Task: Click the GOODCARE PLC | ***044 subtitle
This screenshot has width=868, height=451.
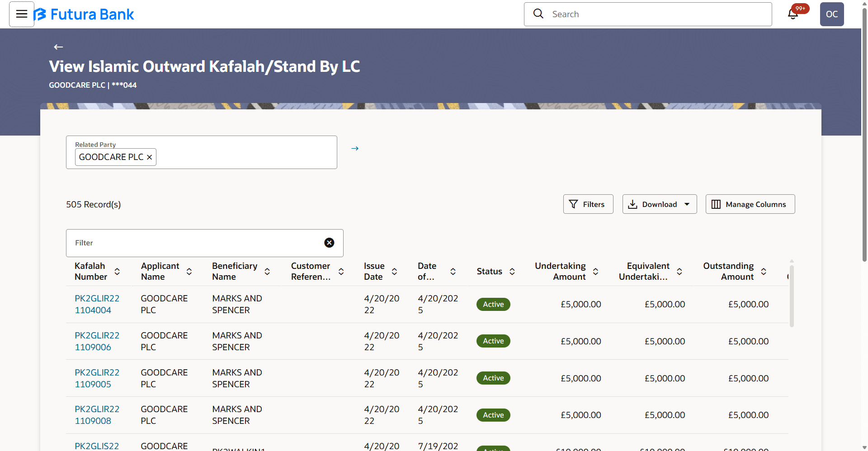Action: (93, 85)
